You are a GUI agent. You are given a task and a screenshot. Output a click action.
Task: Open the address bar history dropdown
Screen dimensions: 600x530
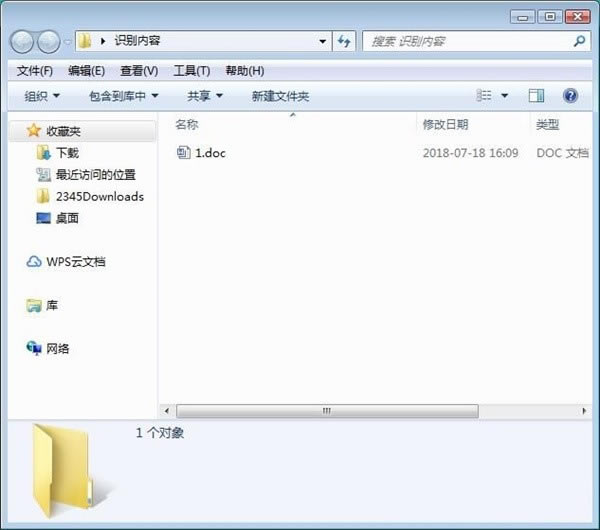coord(322,41)
